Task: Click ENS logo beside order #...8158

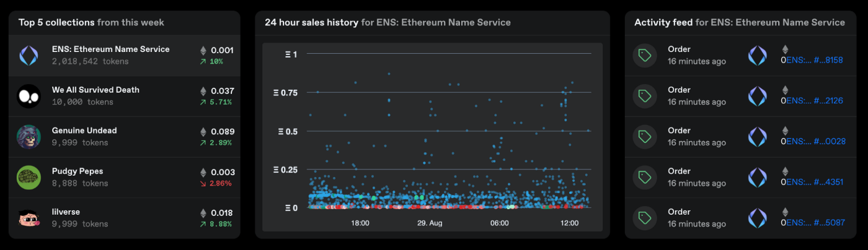Action: 758,56
